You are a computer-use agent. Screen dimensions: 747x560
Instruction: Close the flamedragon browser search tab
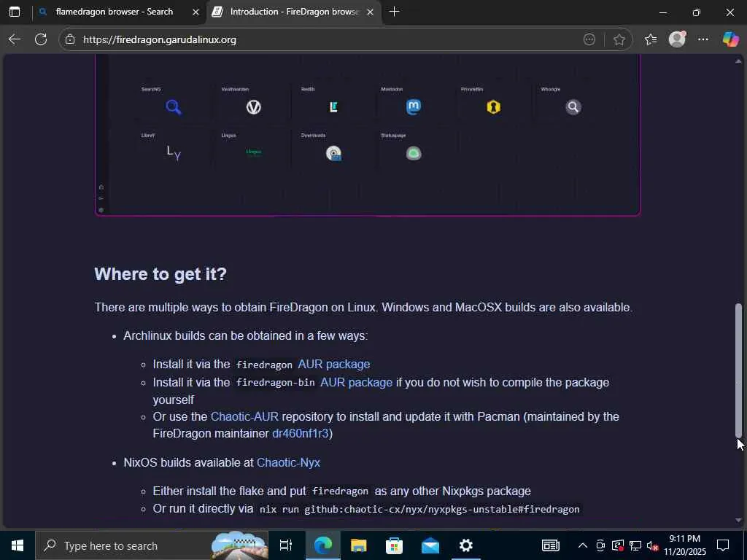click(x=196, y=12)
